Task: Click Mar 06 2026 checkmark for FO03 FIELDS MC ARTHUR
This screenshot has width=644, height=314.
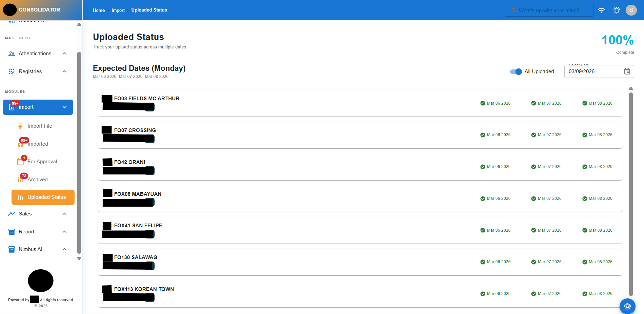Action: [x=483, y=103]
